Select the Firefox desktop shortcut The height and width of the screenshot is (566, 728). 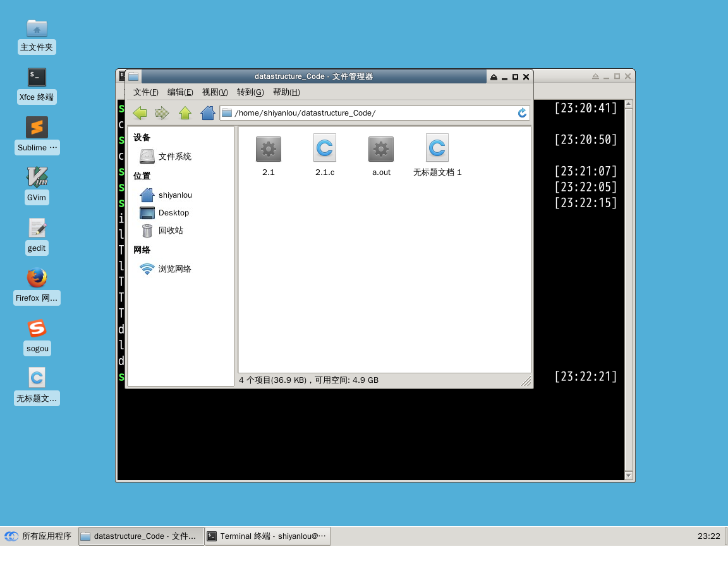[37, 286]
